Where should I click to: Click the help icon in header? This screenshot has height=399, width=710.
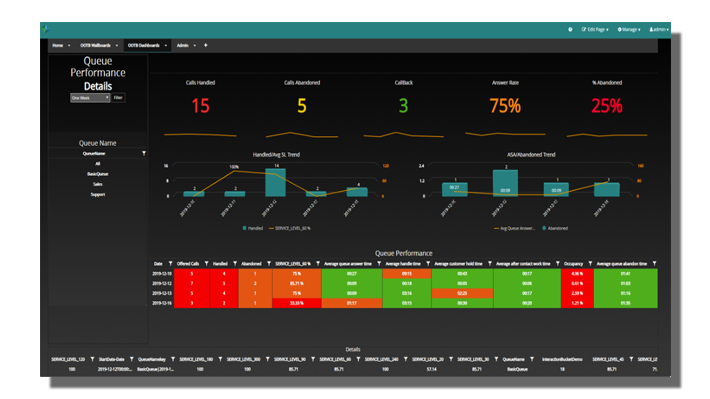tap(570, 29)
